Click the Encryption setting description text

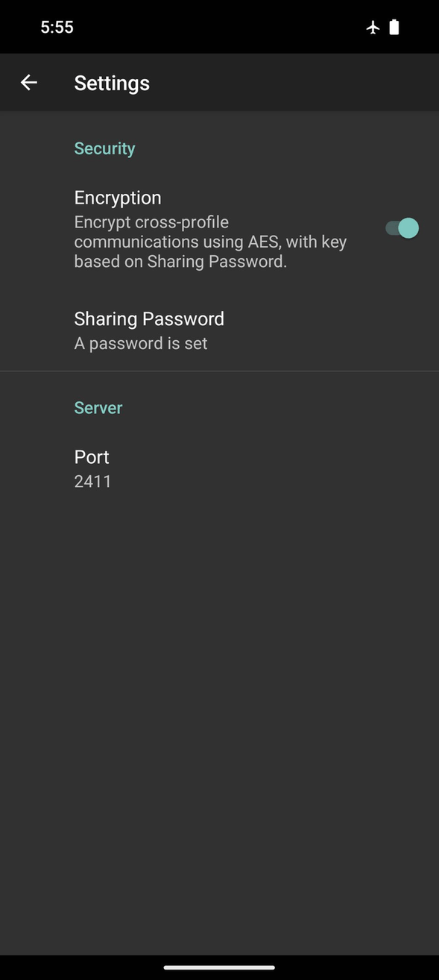pyautogui.click(x=209, y=241)
